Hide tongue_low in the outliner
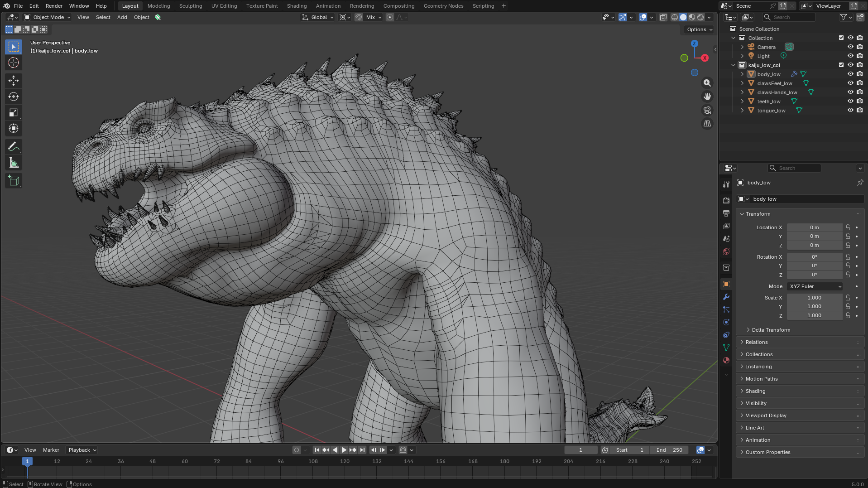This screenshot has width=868, height=488. tap(850, 111)
